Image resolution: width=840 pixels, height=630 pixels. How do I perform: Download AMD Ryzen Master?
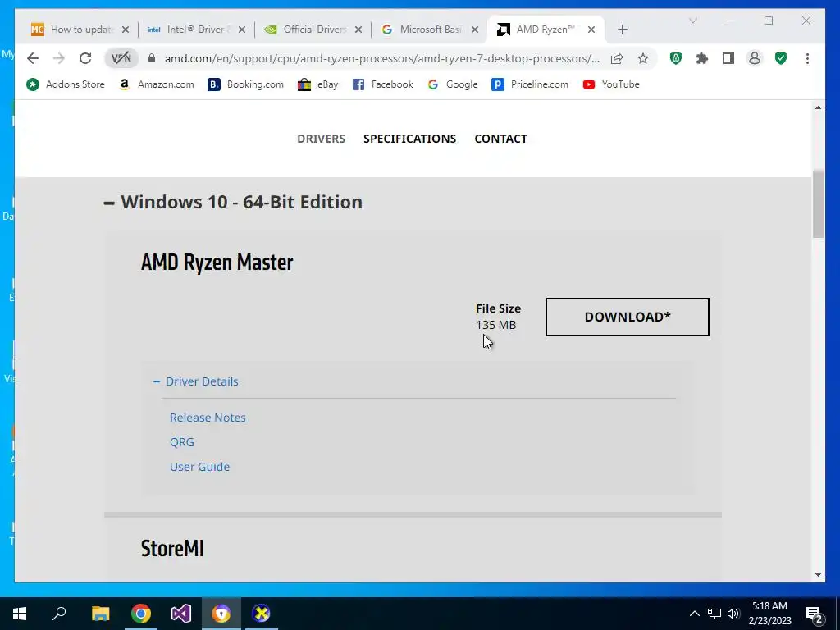[628, 317]
